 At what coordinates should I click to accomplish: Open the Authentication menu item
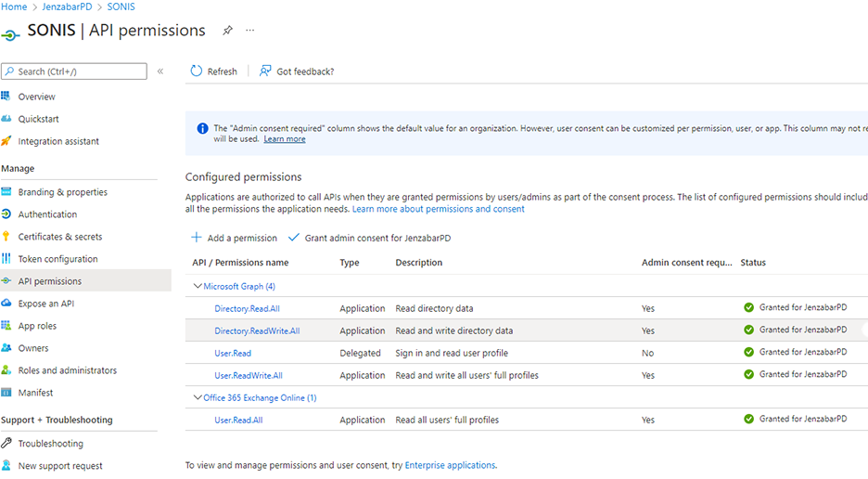click(x=47, y=214)
